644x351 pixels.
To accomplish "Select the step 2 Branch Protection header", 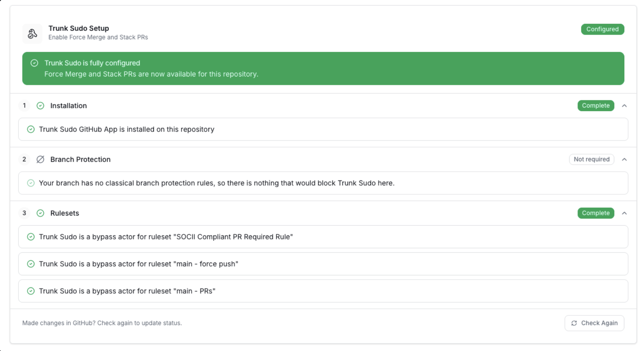I will (x=80, y=159).
